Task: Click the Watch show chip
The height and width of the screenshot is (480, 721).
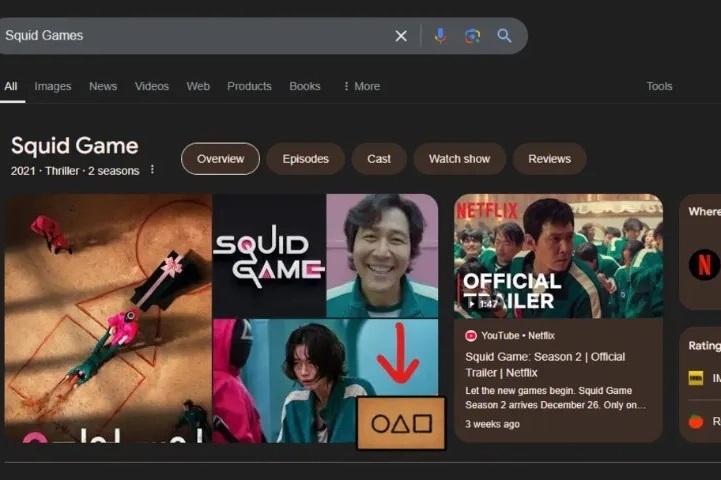Action: 459,159
